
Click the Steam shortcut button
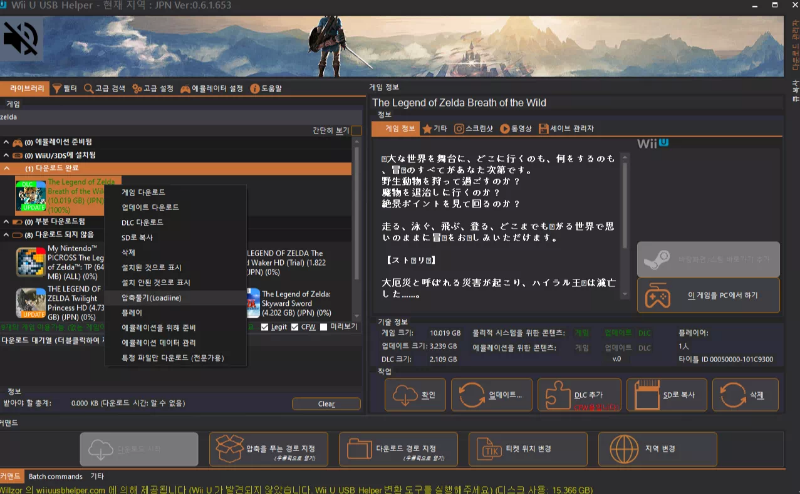click(x=708, y=259)
